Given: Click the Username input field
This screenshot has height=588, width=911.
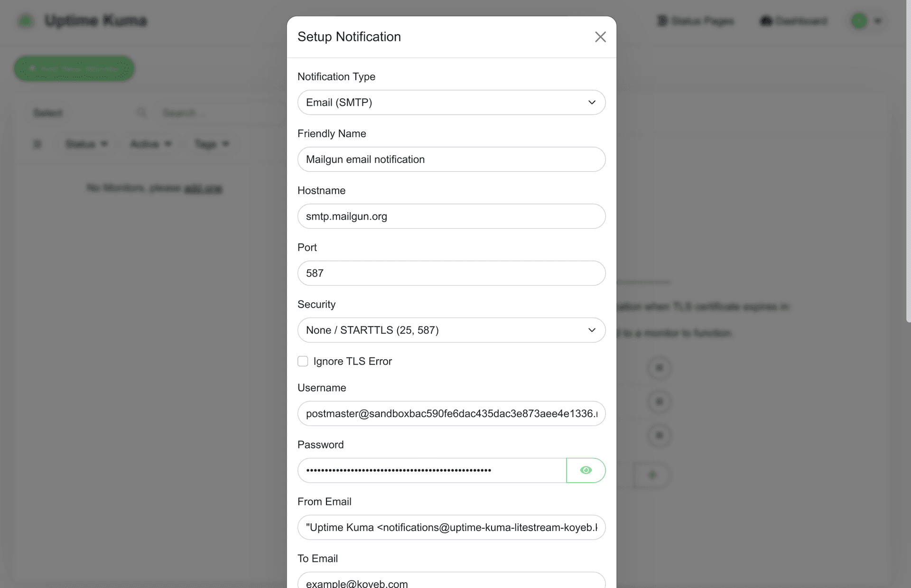Looking at the screenshot, I should [x=451, y=414].
